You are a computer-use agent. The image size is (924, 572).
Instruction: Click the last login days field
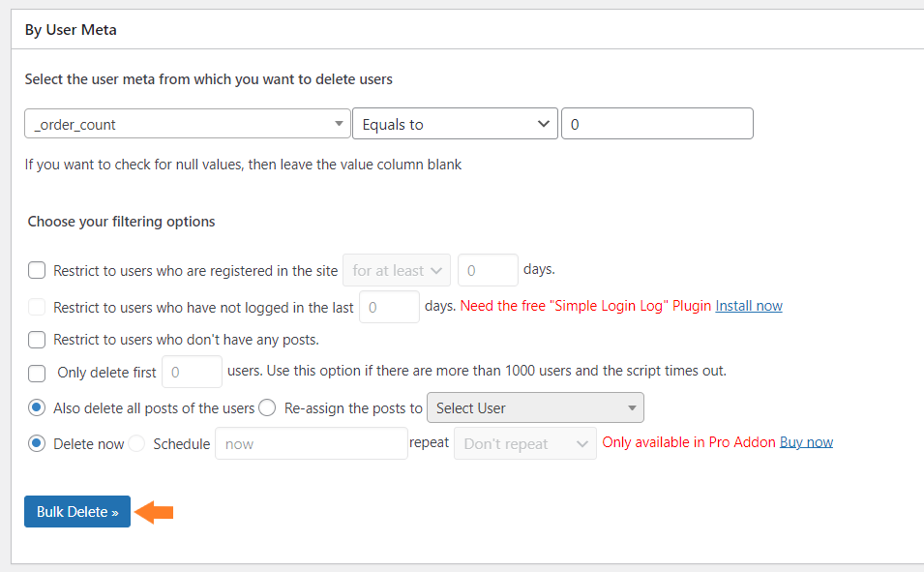click(389, 307)
